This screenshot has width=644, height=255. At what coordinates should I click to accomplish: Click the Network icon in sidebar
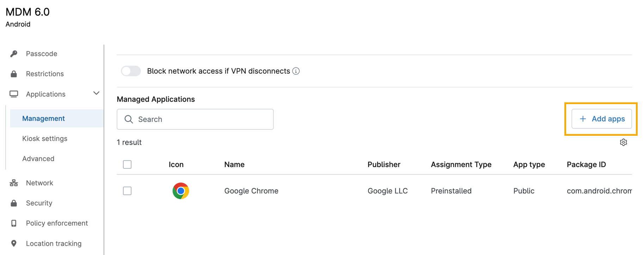pyautogui.click(x=14, y=183)
